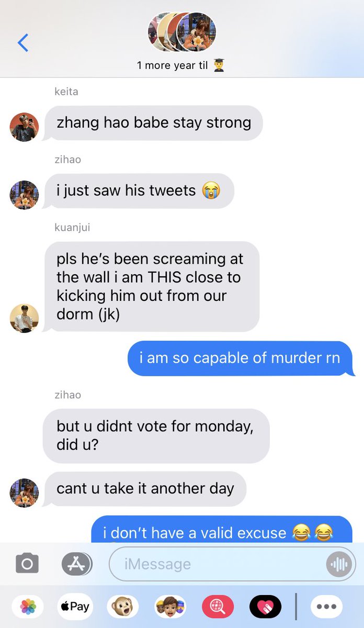Tap the audio message waveform icon
The image size is (364, 628).
[339, 564]
